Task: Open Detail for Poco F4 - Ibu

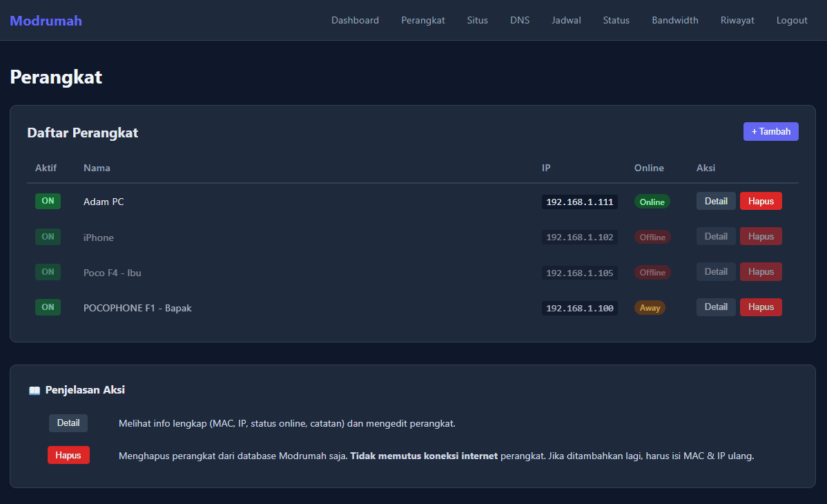Action: [x=716, y=272]
